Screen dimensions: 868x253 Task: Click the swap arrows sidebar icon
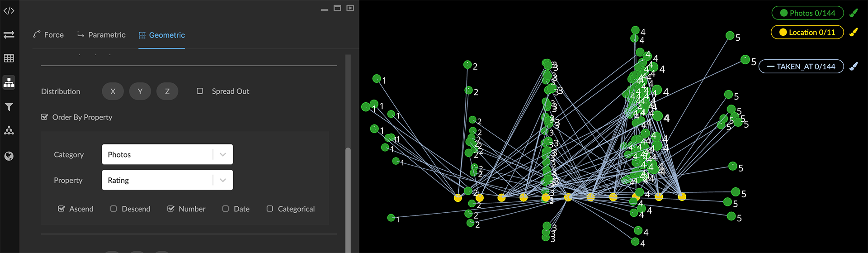click(9, 35)
